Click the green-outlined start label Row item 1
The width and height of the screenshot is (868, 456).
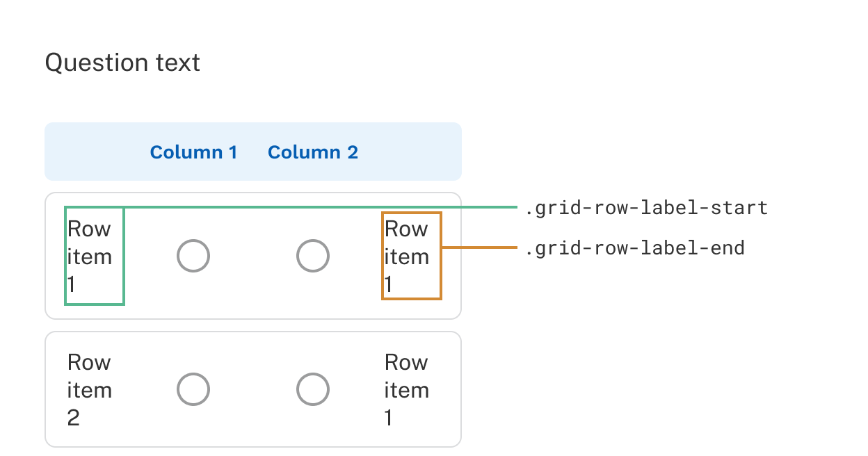[90, 256]
